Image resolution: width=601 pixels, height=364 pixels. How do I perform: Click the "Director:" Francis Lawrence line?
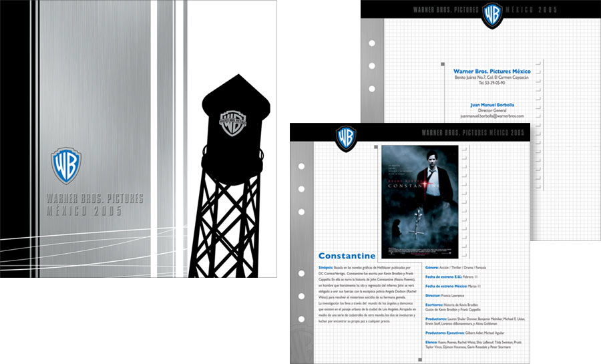[445, 296]
